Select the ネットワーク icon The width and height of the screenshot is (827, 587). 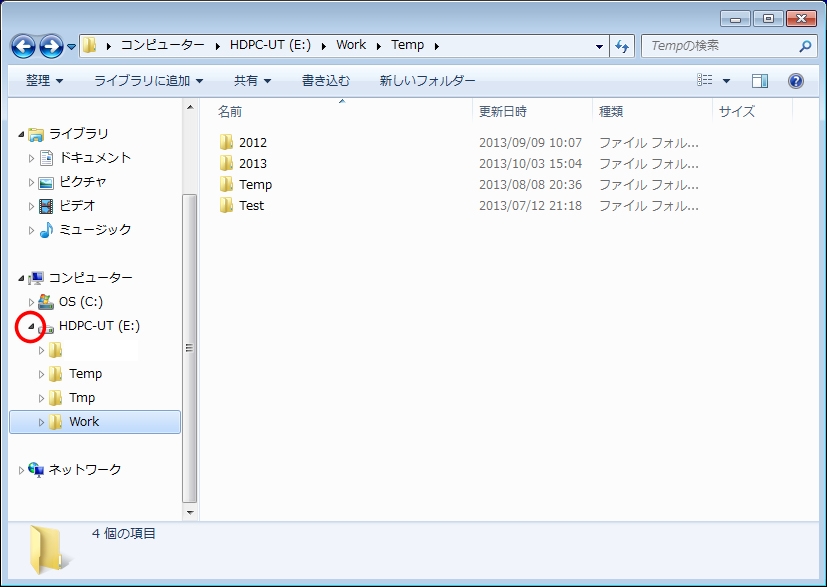[x=36, y=469]
